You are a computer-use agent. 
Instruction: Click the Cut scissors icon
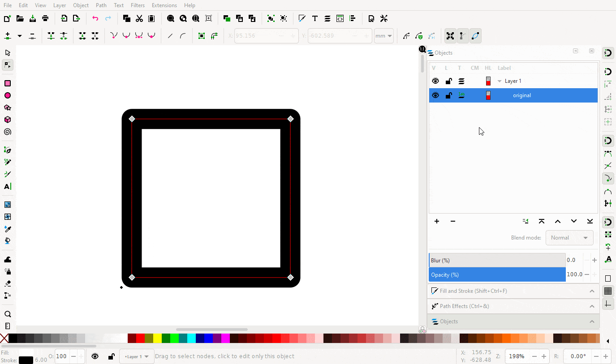[x=139, y=18]
